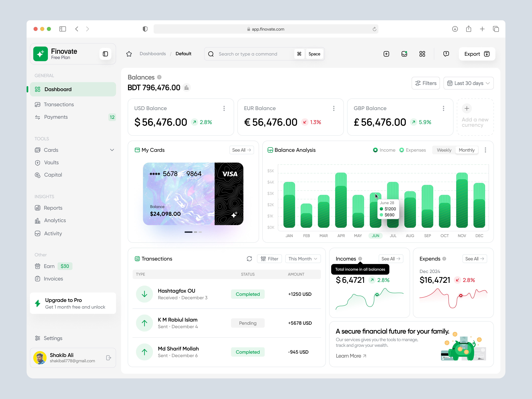Open the search bar magnifier icon
Viewport: 532px width, 399px height.
(x=211, y=54)
